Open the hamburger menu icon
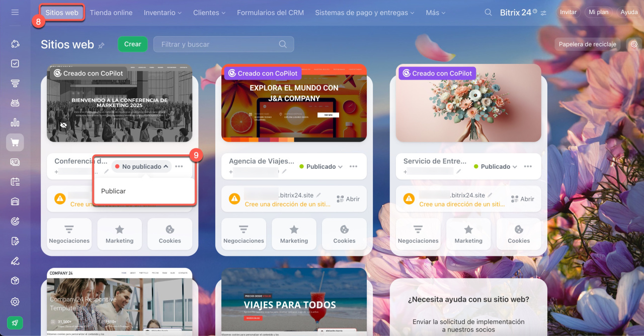Screen dimensions: 644x336 tap(15, 12)
